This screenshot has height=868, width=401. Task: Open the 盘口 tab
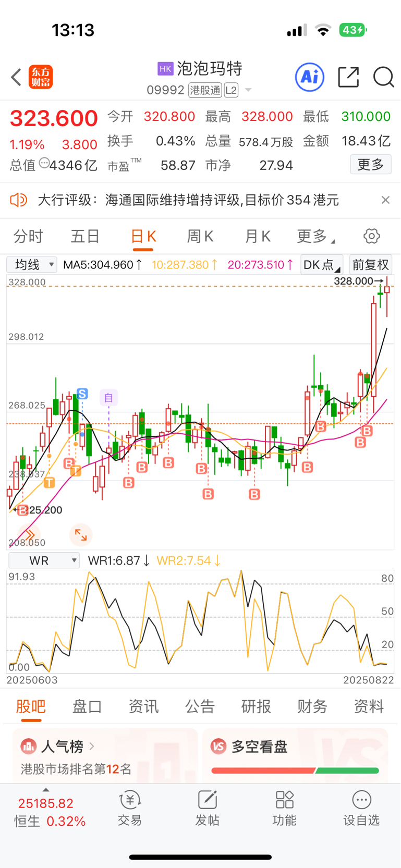point(87,706)
